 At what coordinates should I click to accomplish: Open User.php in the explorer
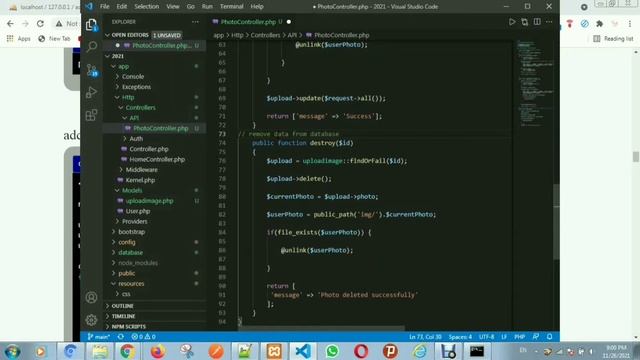[138, 211]
